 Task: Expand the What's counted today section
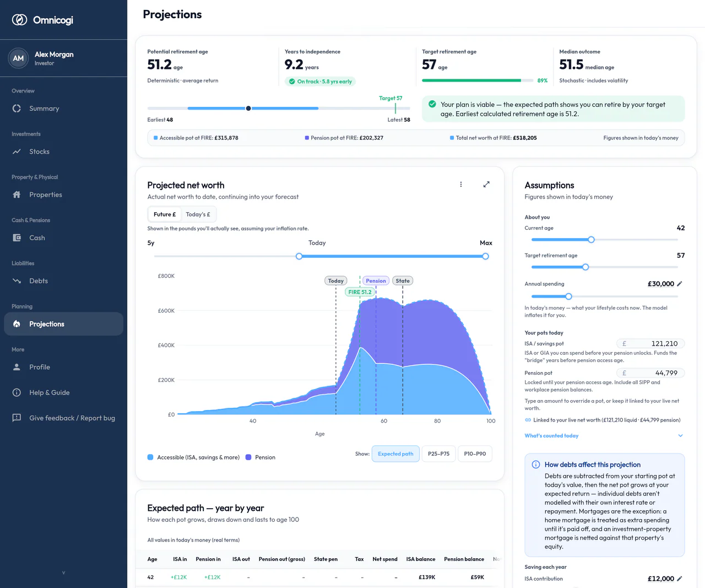(x=604, y=436)
